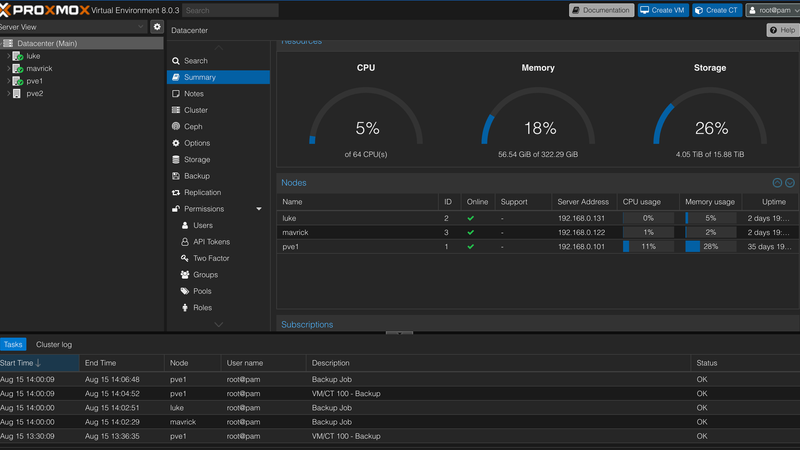Open the Server View dropdown
Screen dimensions: 800x450
click(x=140, y=27)
